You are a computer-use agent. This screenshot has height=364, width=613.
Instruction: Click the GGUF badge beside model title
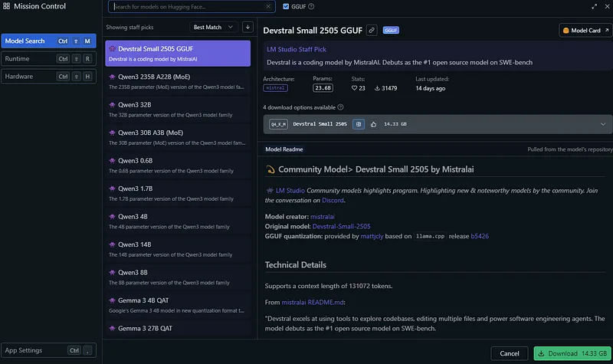pos(391,31)
